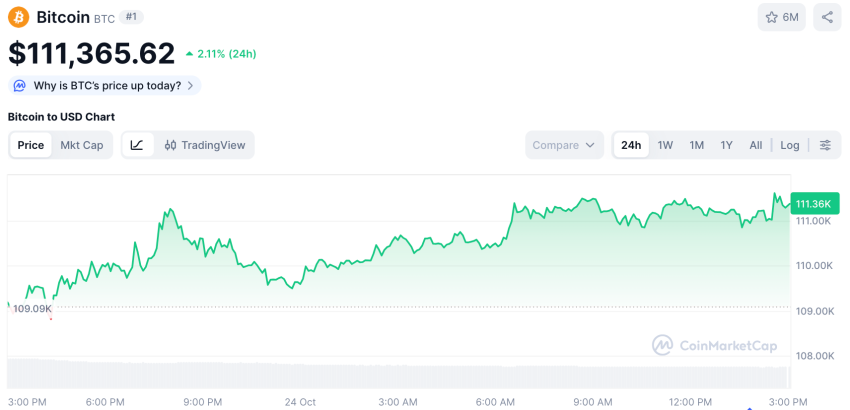Select the 1W time range tab
Viewport: 850px width, 410px height.
coord(665,145)
